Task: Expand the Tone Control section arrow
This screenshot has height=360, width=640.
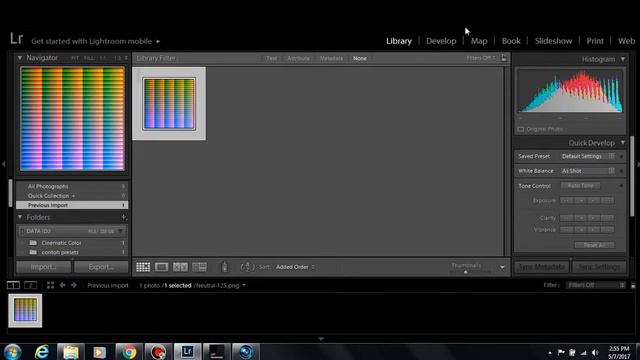Action: tap(621, 186)
